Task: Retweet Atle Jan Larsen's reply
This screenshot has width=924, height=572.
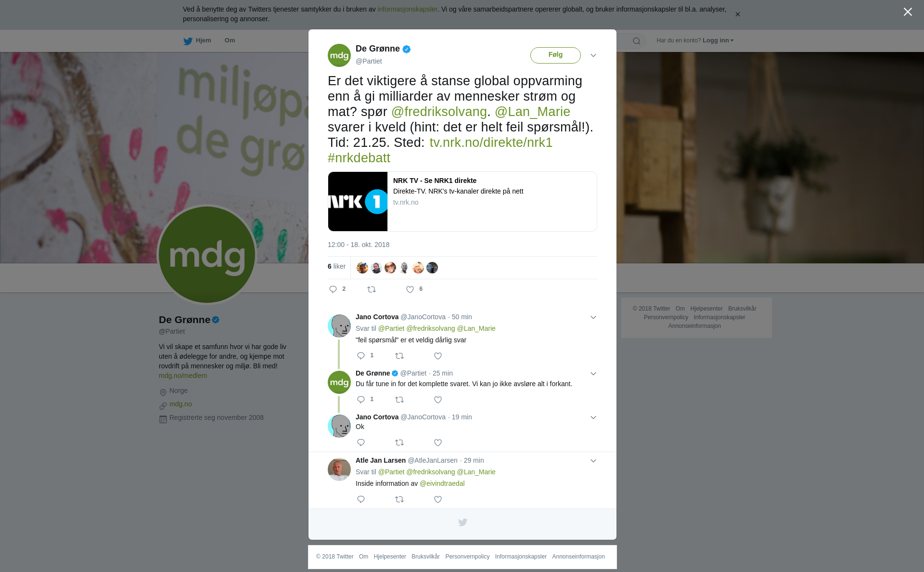Action: point(399,499)
